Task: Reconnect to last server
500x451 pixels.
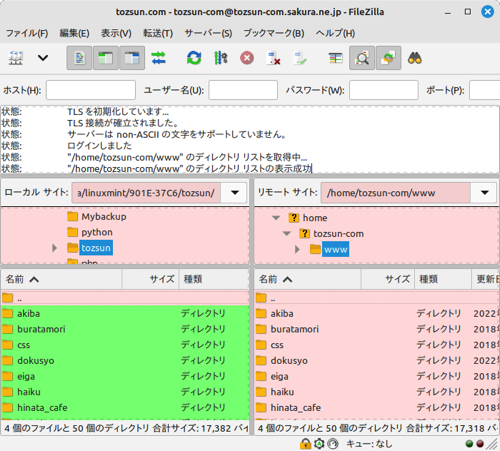Action: coord(300,58)
